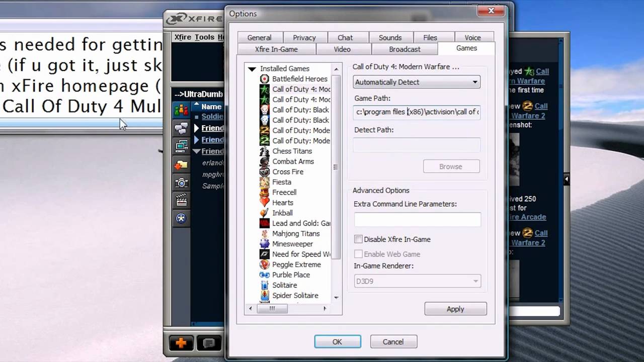Open the star icon in Xfire sidebar
This screenshot has width=644, height=362.
coord(181,218)
